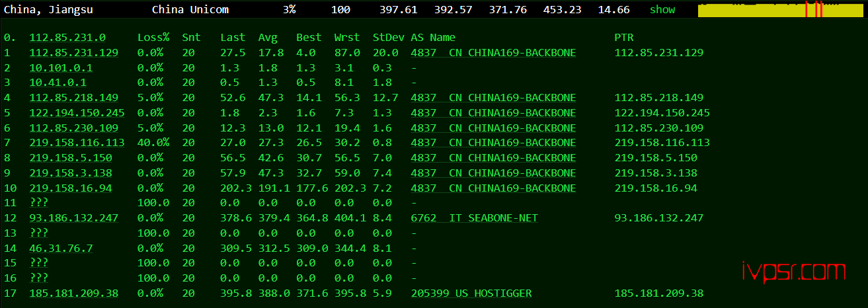Open CHINA169-BACKBONE AS link in hop 10 row
868x308 pixels.
493,188
